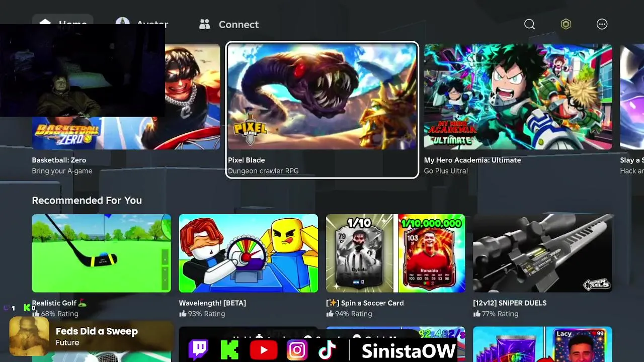Click the Instagram logo in overlay
644x362 pixels.
297,350
